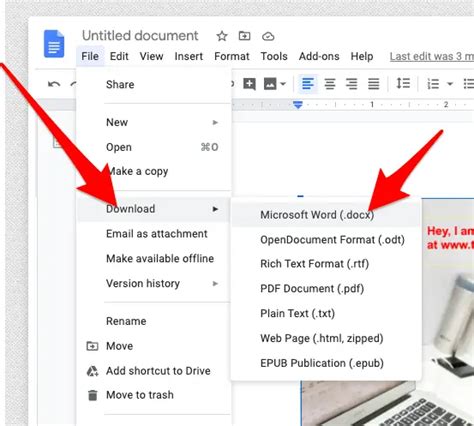Center align text
Image resolution: width=474 pixels, height=426 pixels.
[x=330, y=84]
